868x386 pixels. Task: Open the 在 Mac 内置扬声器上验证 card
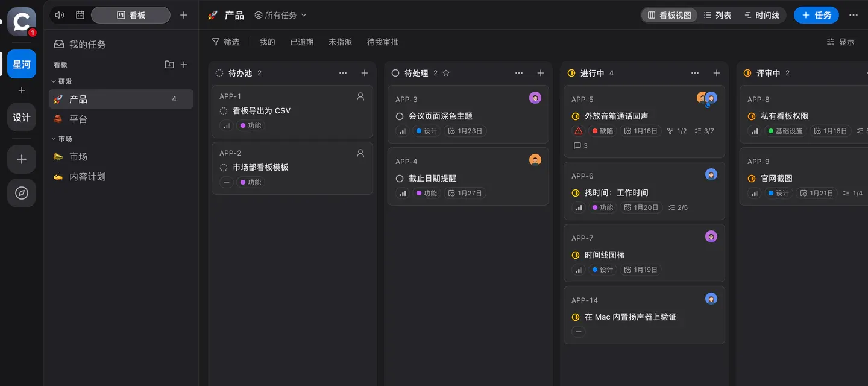pyautogui.click(x=644, y=315)
